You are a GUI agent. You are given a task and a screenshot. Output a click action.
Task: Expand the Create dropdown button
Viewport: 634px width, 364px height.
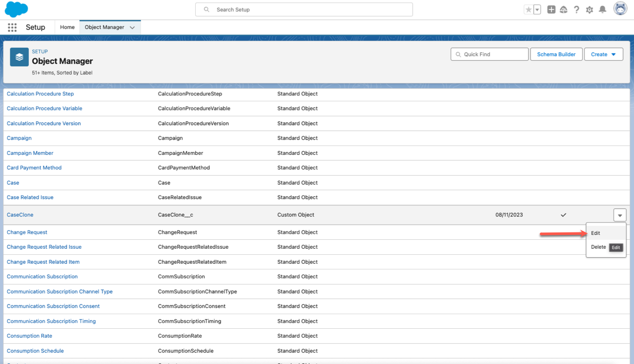pyautogui.click(x=604, y=55)
